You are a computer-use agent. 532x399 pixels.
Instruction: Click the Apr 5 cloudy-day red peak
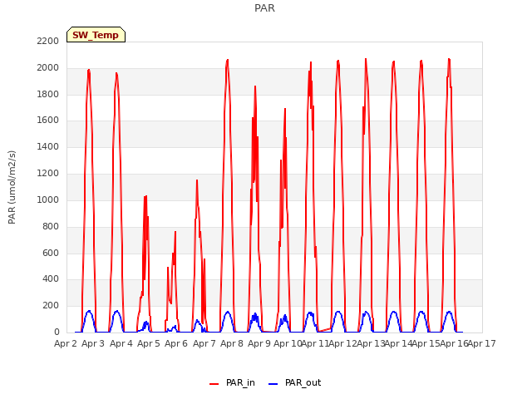pyautogui.click(x=146, y=196)
